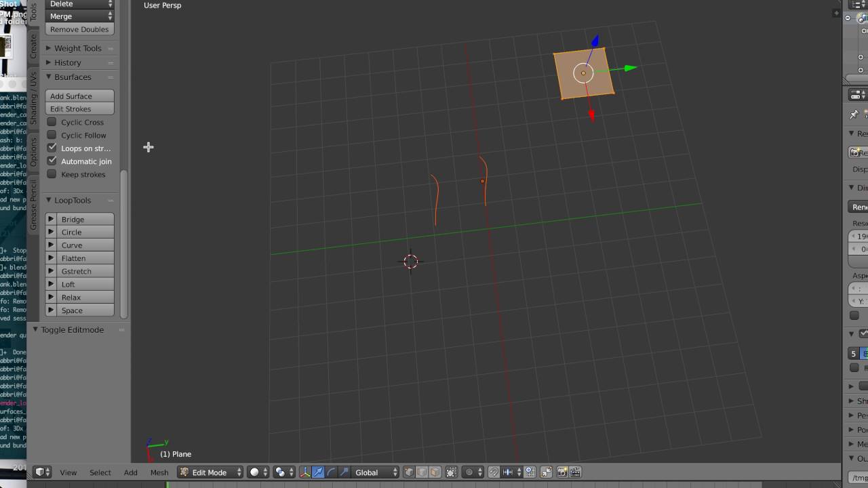Toggle the 3D manipulator axes icon
Image resolution: width=868 pixels, height=488 pixels.
pos(305,472)
